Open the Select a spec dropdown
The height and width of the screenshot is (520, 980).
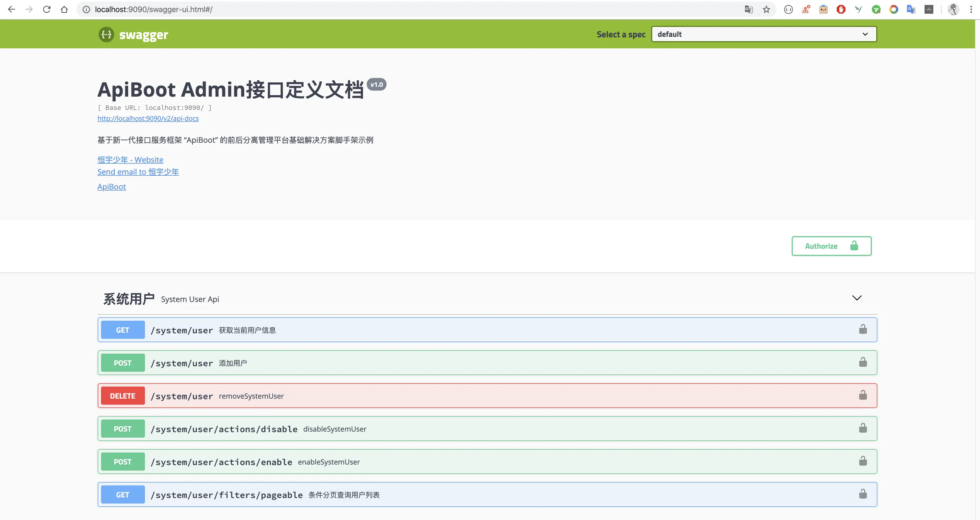(x=764, y=34)
